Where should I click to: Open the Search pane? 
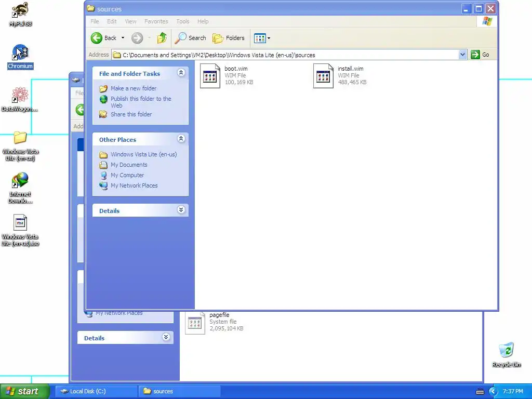(x=190, y=38)
